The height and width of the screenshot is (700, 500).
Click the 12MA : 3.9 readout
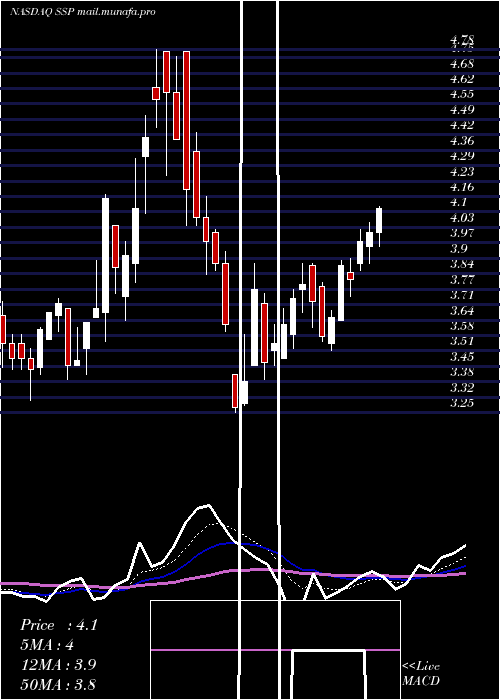coord(58,664)
